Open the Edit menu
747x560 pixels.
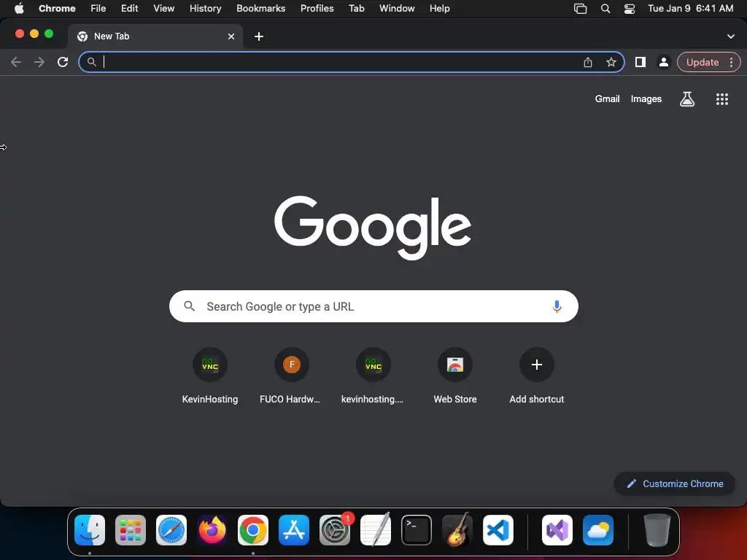point(129,8)
